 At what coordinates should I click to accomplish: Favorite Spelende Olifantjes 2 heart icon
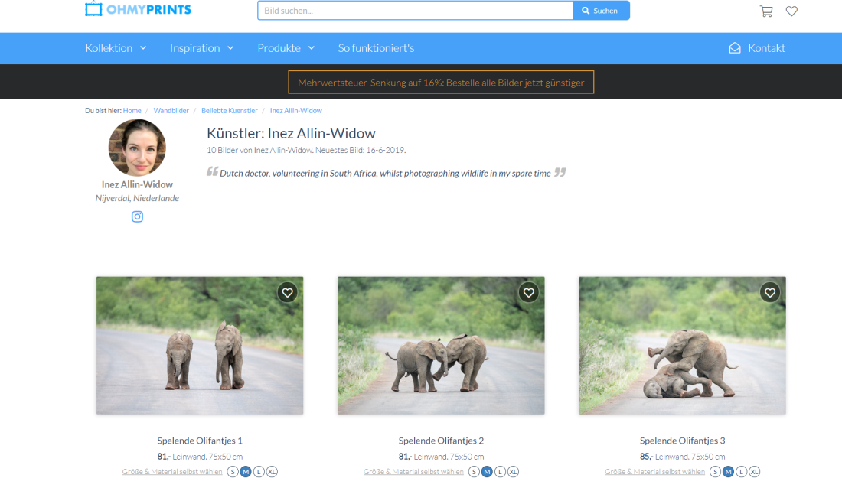click(x=528, y=292)
